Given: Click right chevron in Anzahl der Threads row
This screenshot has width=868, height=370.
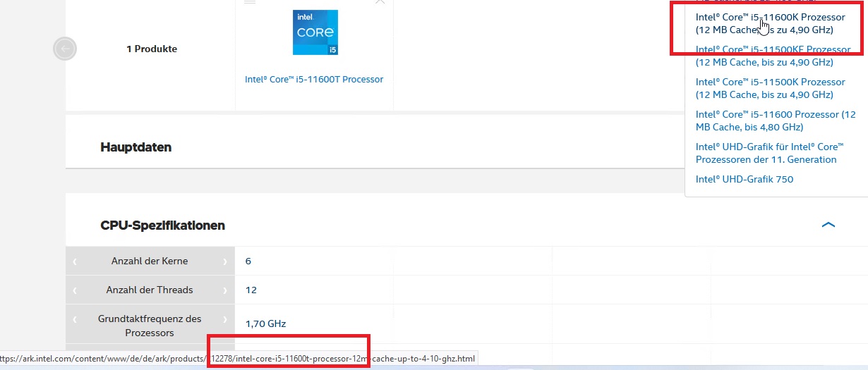Looking at the screenshot, I should [x=225, y=290].
